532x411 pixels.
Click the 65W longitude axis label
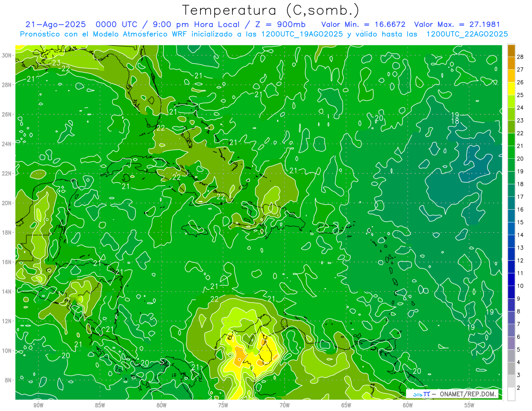pyautogui.click(x=346, y=405)
